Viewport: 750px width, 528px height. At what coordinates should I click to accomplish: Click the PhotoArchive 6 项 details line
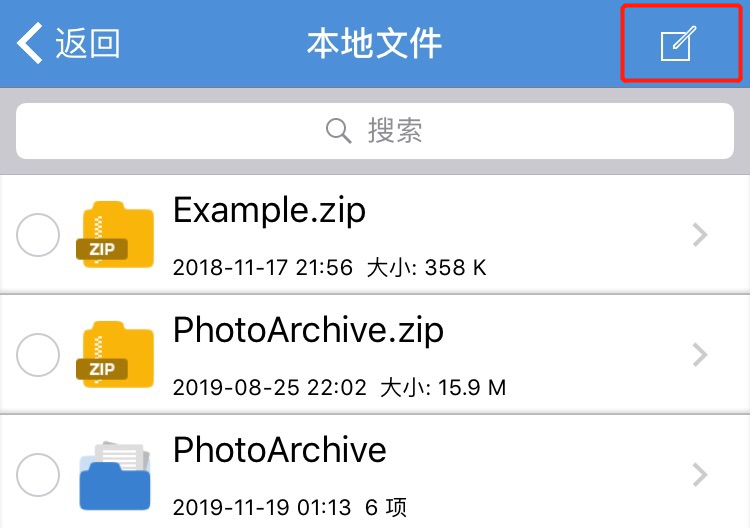(290, 507)
